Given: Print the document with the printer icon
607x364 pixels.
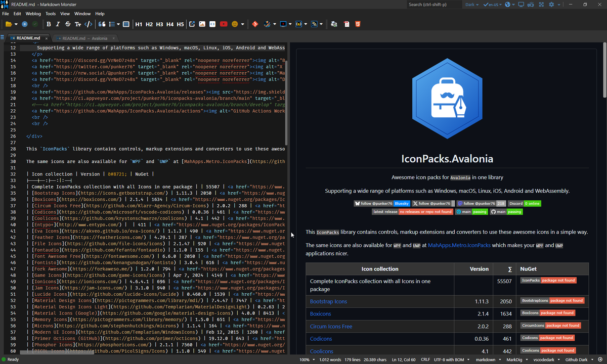Looking at the screenshot, I should coord(334,24).
